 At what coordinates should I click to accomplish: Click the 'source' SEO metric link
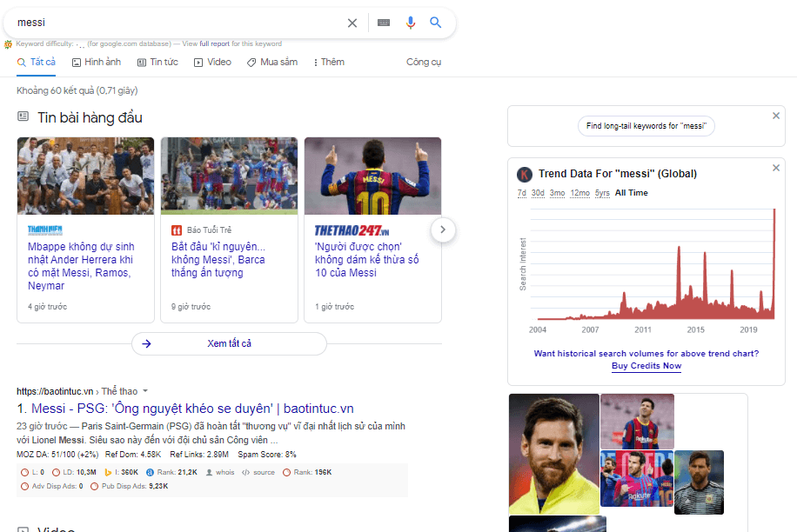click(x=258, y=472)
